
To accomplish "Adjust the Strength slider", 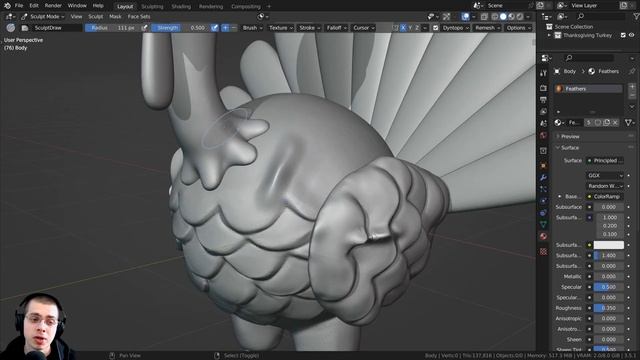I will (x=180, y=28).
